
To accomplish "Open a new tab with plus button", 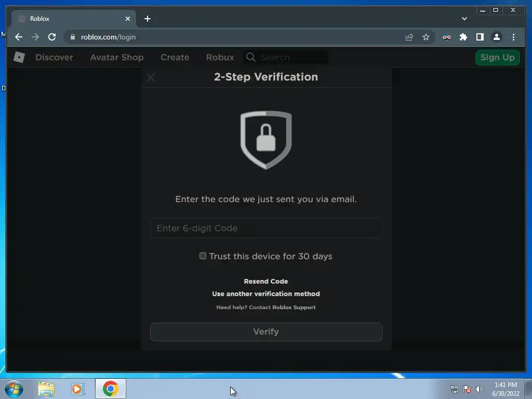I will pos(148,19).
